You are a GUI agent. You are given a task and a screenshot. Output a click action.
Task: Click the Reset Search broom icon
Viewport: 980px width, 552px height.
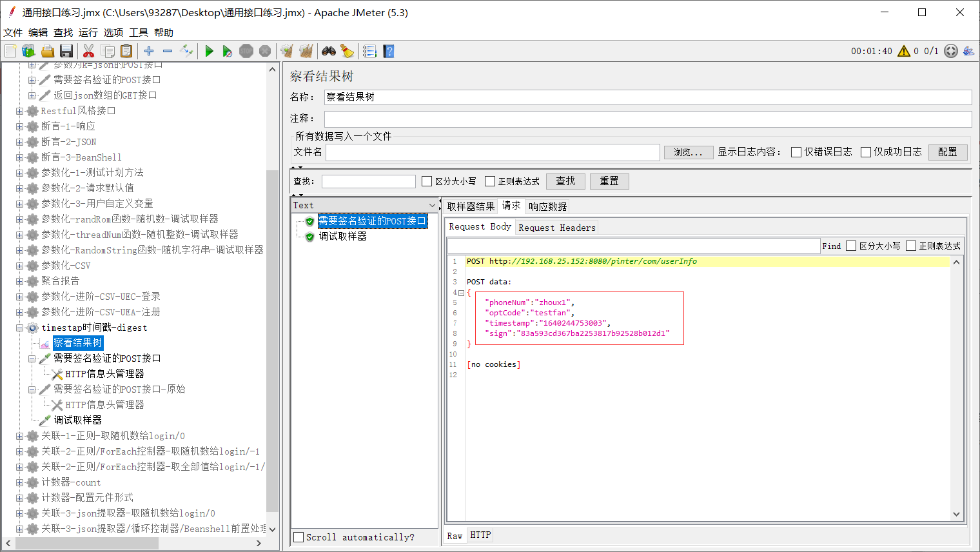point(348,51)
